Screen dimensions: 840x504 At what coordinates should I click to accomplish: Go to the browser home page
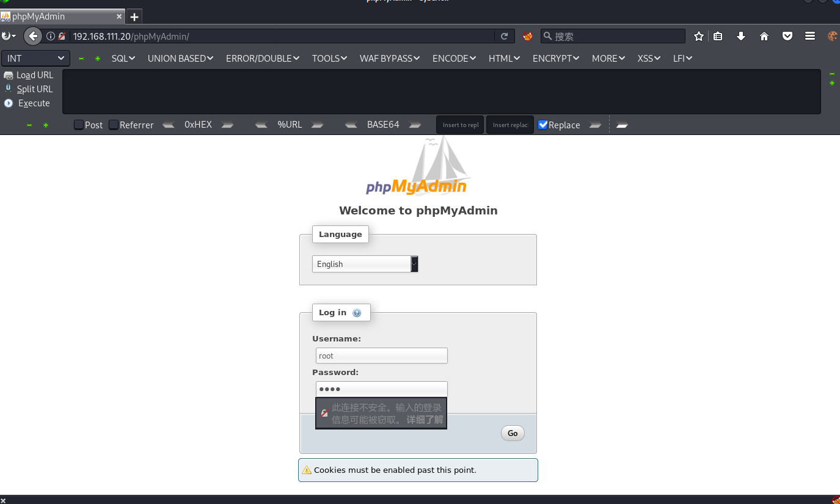(x=764, y=36)
